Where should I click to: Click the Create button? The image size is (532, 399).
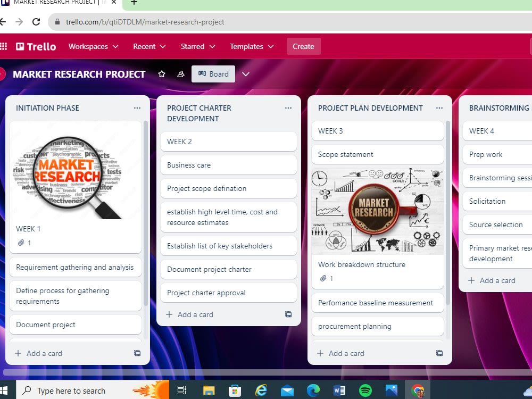[x=303, y=46]
